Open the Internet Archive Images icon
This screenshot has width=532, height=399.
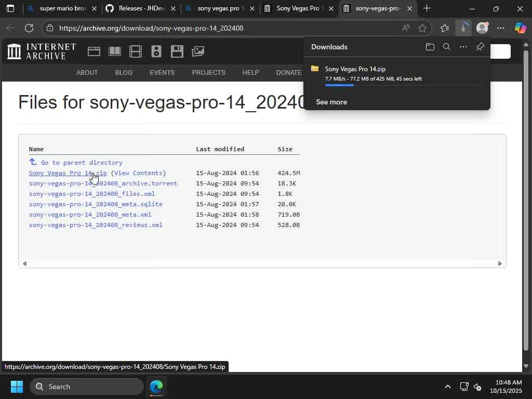pos(198,51)
